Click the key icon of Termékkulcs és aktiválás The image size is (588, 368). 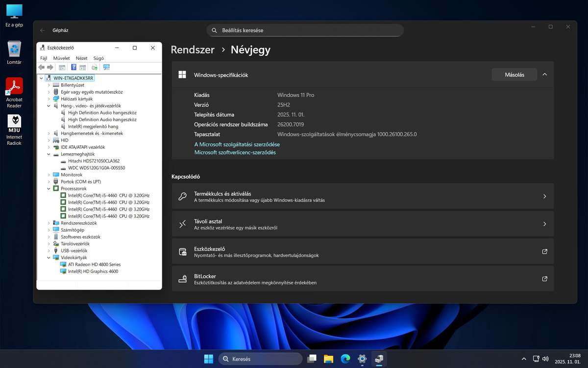coord(182,197)
